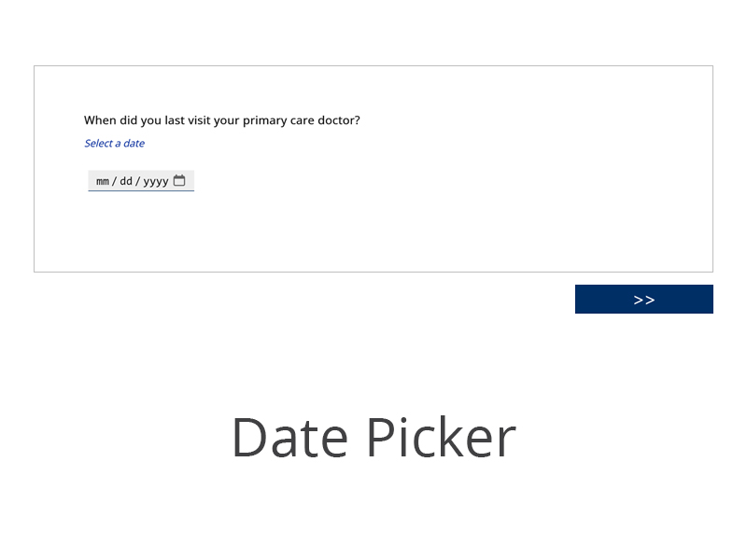Click the word "When" in the question
The height and width of the screenshot is (560, 747).
coord(100,120)
